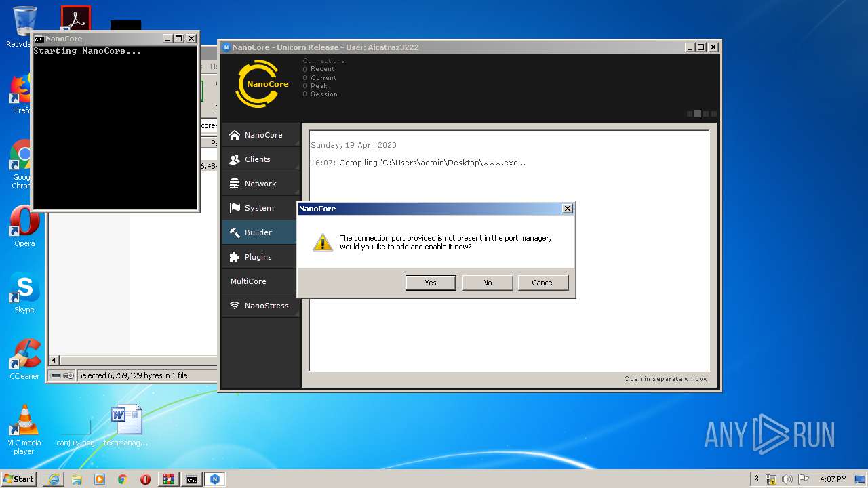Open Windows Media Player from taskbar
The width and height of the screenshot is (868, 488).
tap(100, 479)
